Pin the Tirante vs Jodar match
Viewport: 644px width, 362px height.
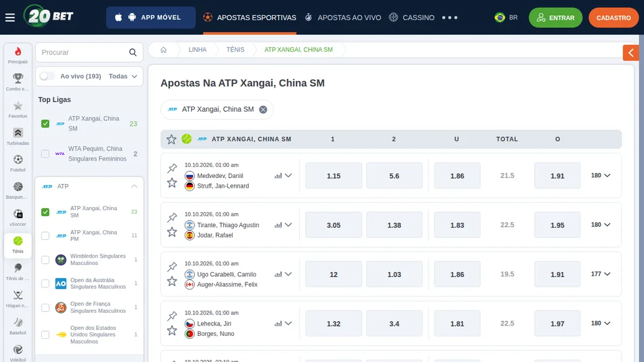[172, 217]
